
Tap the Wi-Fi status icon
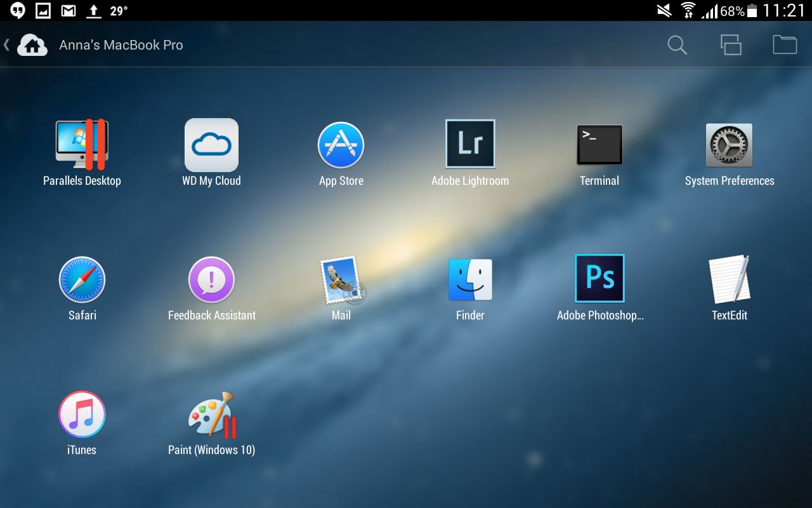688,10
